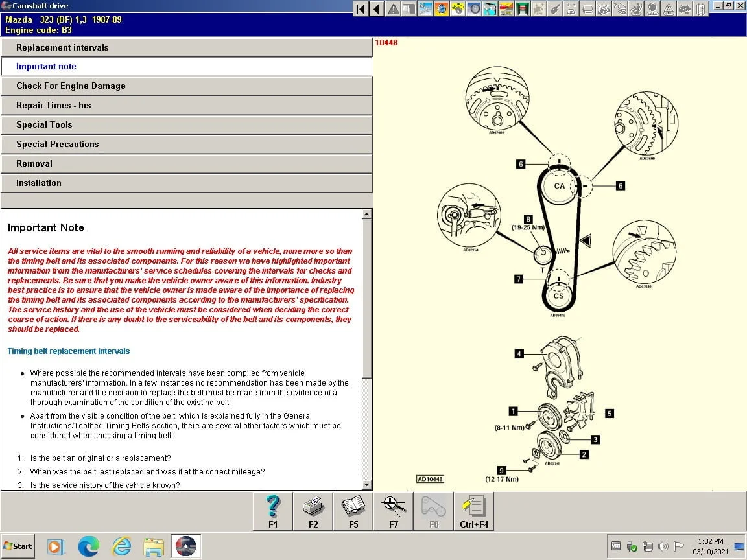747x560 pixels.
Task: Select Repair Times - hrs
Action: point(187,105)
